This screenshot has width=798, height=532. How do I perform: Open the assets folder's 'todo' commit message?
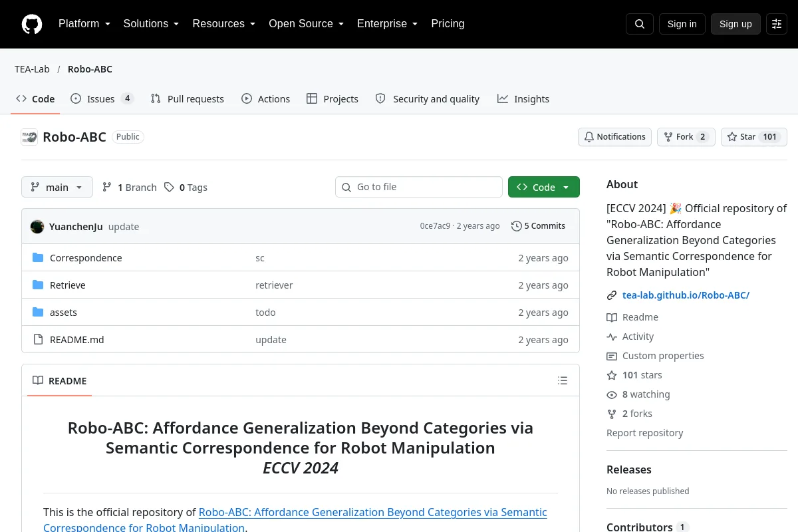coord(265,313)
